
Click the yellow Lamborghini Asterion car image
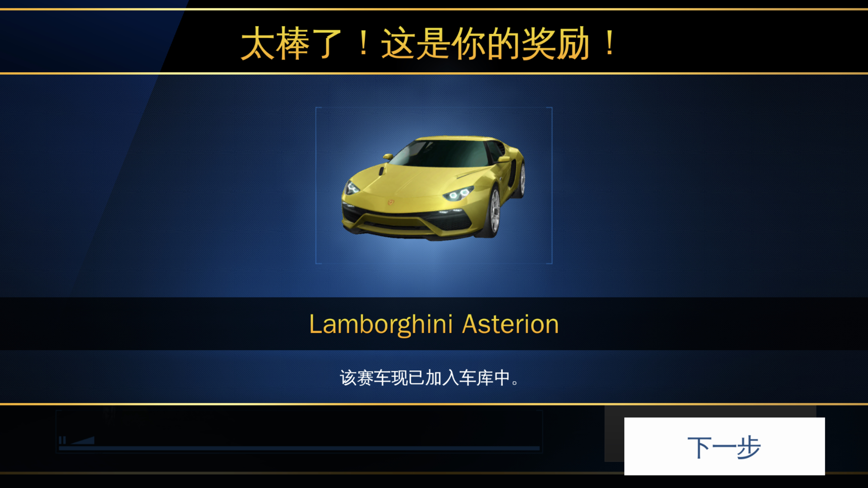(433, 188)
